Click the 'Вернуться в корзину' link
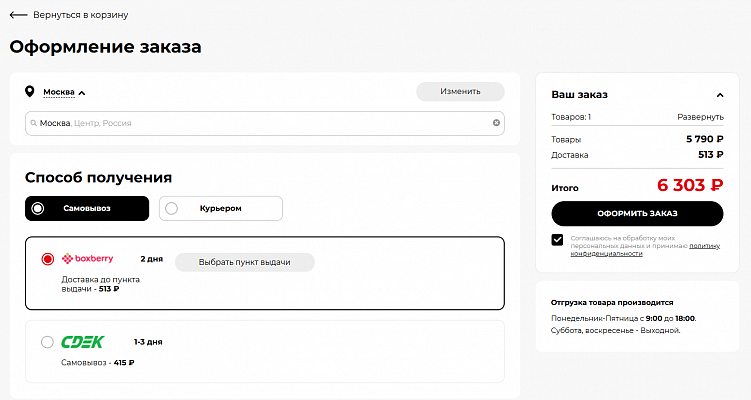 [80, 15]
